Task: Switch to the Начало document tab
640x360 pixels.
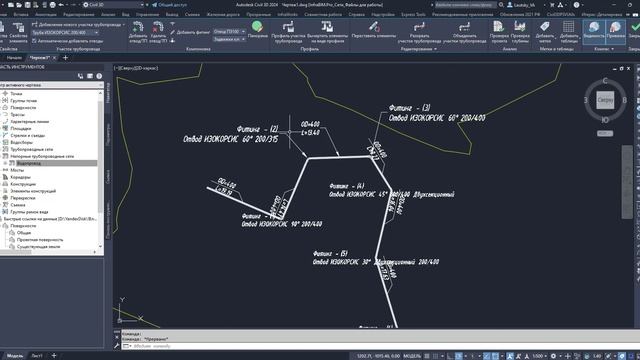Action: coord(14,58)
